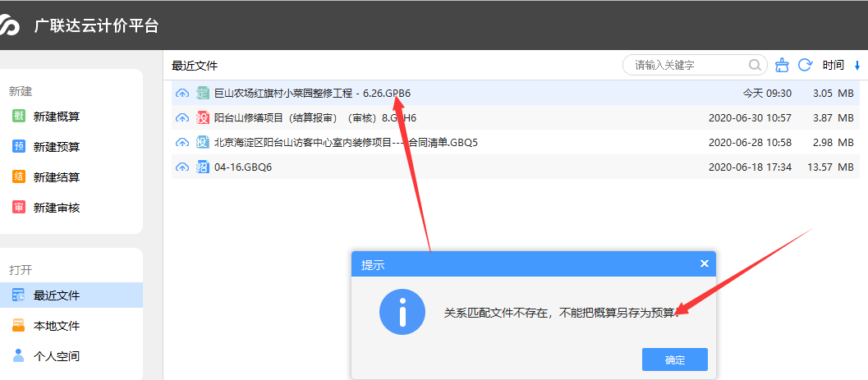Select 新建审核 in sidebar
This screenshot has height=380, width=868.
coord(57,208)
